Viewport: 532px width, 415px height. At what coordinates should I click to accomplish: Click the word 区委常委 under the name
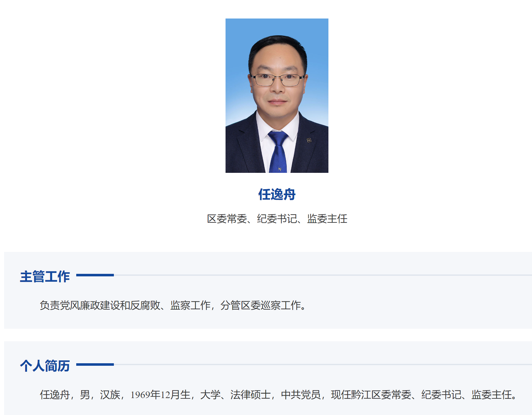[227, 219]
